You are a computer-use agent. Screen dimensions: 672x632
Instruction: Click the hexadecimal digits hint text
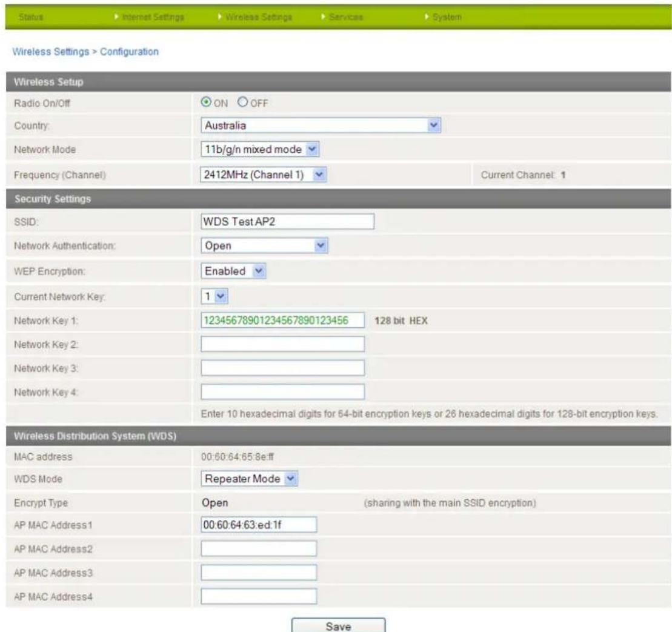429,414
